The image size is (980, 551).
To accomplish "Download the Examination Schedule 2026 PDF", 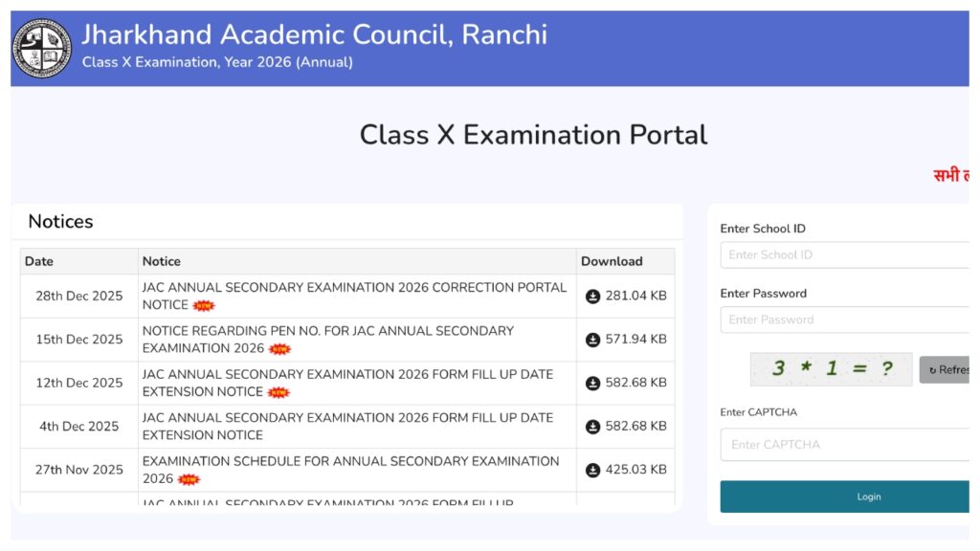I will (x=593, y=470).
